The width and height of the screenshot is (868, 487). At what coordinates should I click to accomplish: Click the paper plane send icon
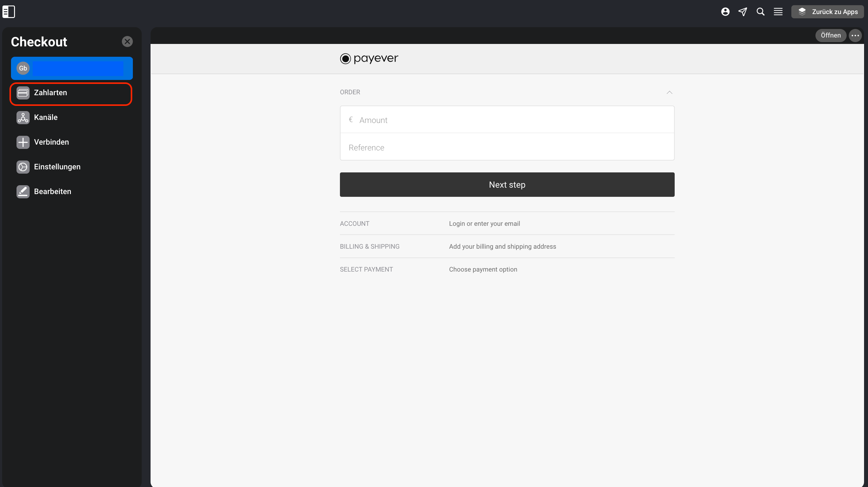pyautogui.click(x=743, y=12)
